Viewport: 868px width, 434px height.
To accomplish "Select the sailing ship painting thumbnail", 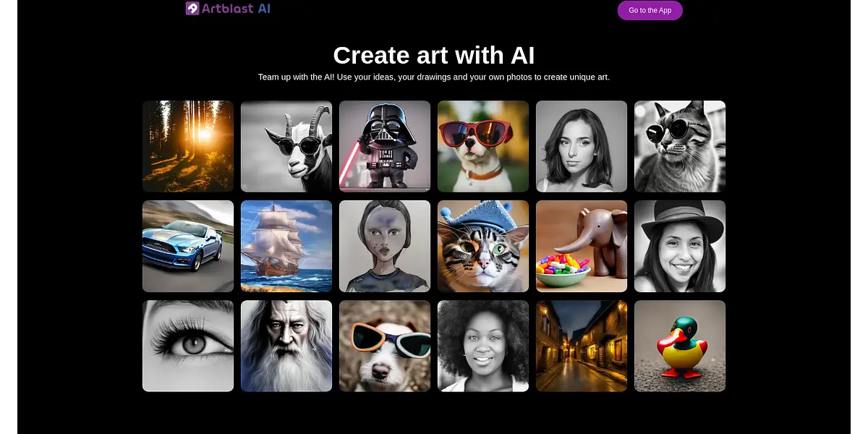I will pos(286,246).
